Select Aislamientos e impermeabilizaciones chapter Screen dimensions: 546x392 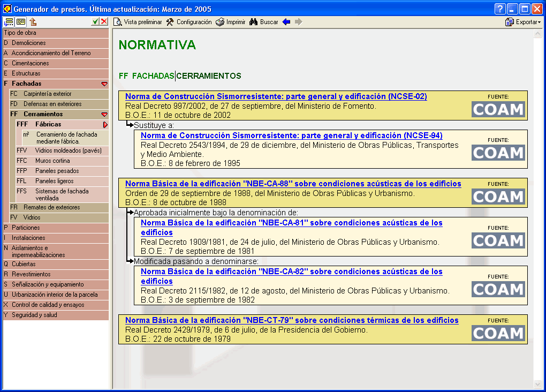coord(56,251)
